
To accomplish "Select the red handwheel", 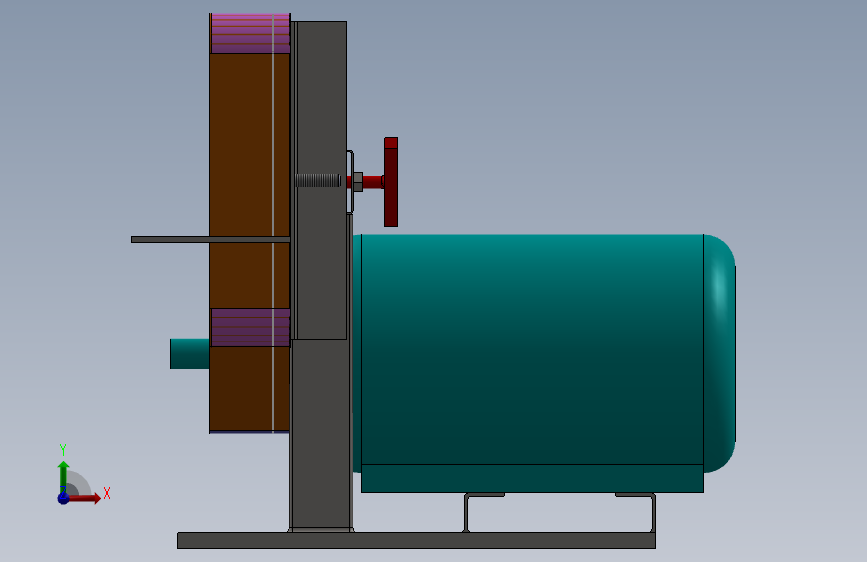I will (x=391, y=182).
